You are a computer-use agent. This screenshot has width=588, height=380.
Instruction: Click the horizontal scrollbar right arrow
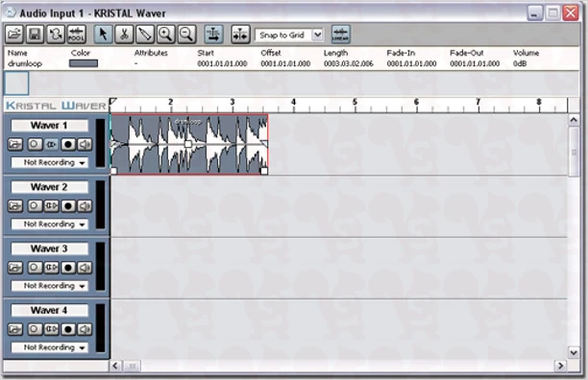(x=561, y=366)
